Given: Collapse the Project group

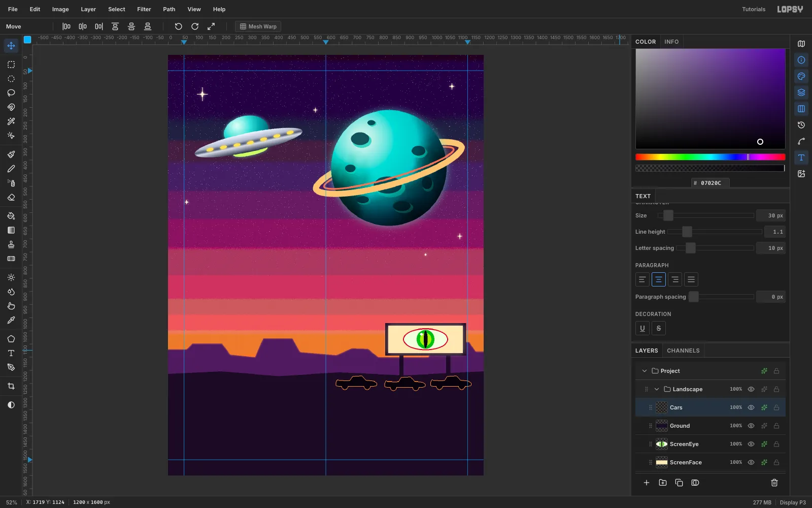Looking at the screenshot, I should 645,371.
